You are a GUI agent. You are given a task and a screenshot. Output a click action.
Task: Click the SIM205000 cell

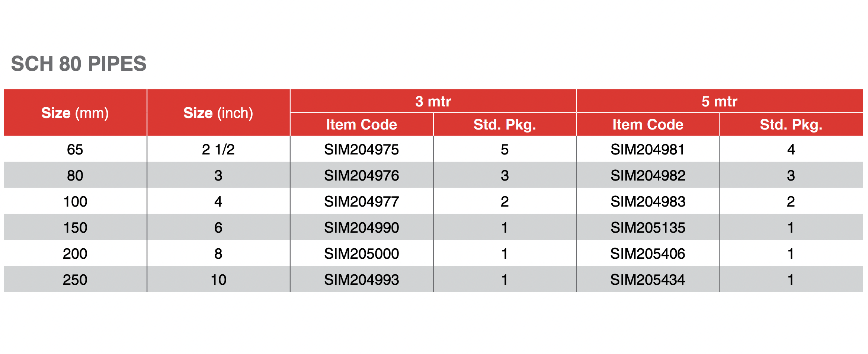tap(361, 254)
